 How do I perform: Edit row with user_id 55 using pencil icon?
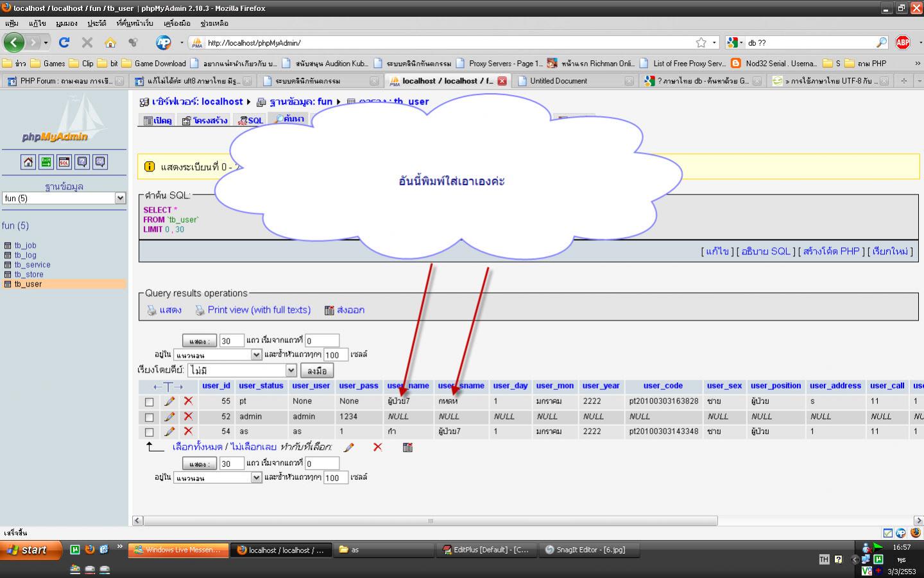pyautogui.click(x=169, y=401)
